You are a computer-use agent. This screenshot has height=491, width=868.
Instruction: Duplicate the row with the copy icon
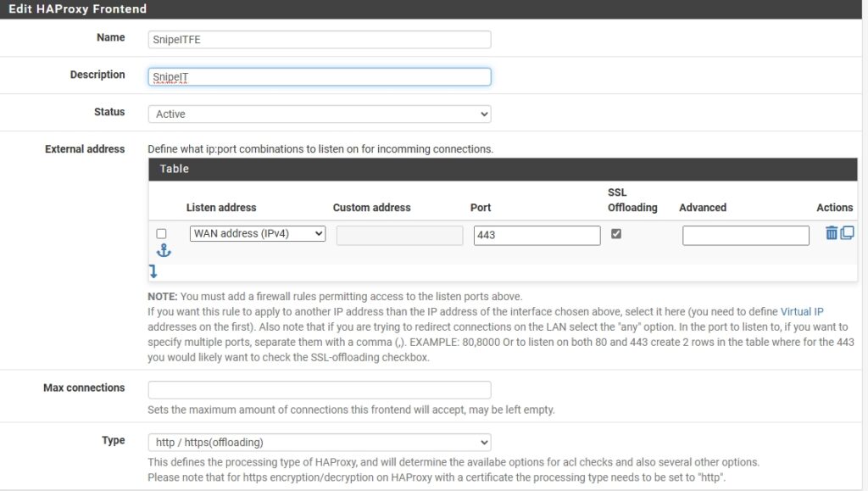click(847, 232)
